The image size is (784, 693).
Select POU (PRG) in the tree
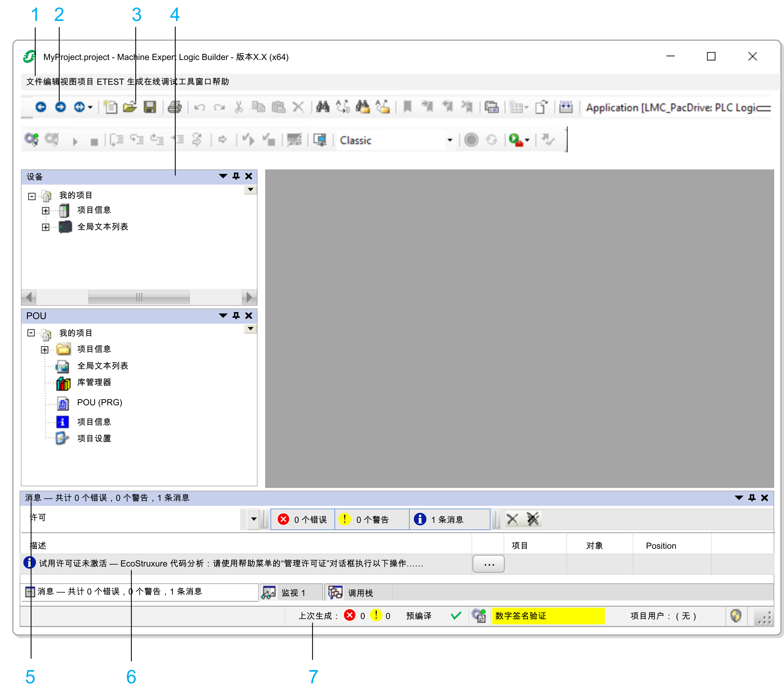[x=99, y=403]
